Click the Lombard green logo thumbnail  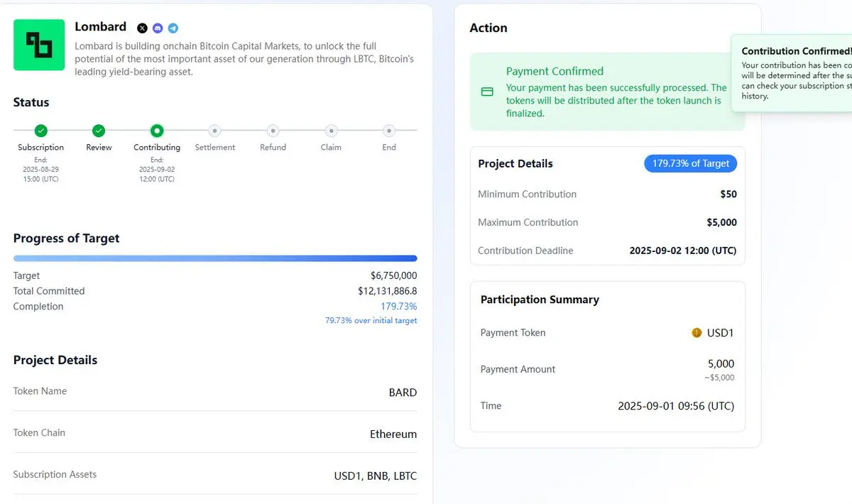tap(39, 45)
